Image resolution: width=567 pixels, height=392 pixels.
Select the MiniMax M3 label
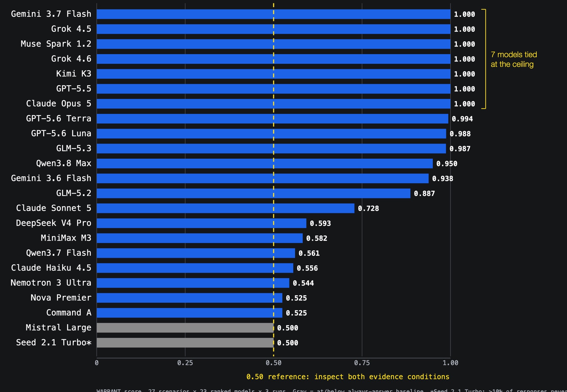(x=66, y=238)
